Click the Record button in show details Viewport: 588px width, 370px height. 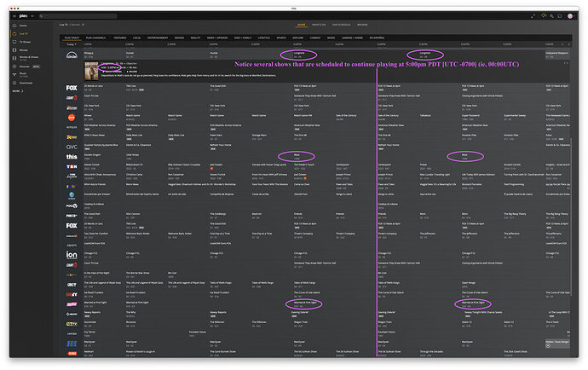pos(132,72)
